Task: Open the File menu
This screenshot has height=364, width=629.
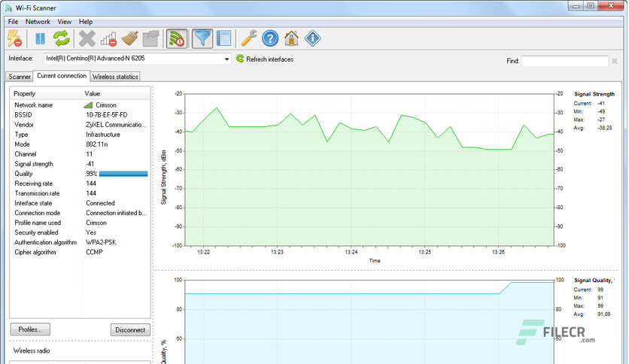Action: 13,22
